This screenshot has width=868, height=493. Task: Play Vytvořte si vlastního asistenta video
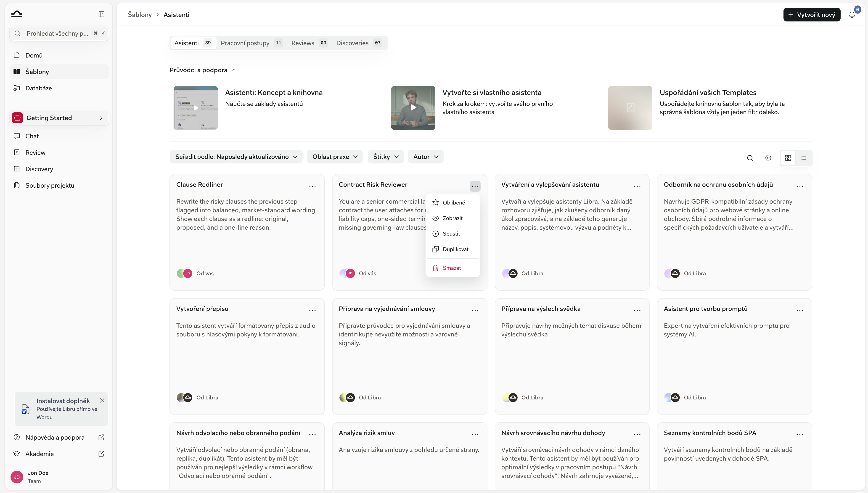tap(413, 108)
